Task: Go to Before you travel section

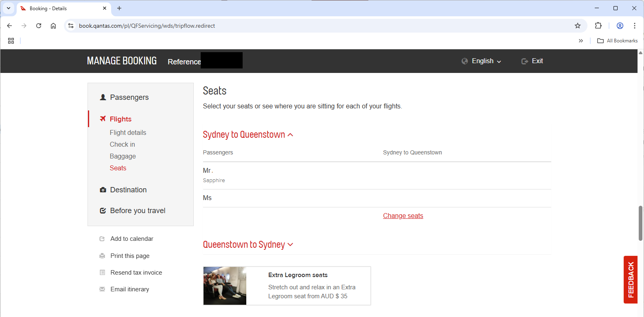Action: click(x=137, y=211)
